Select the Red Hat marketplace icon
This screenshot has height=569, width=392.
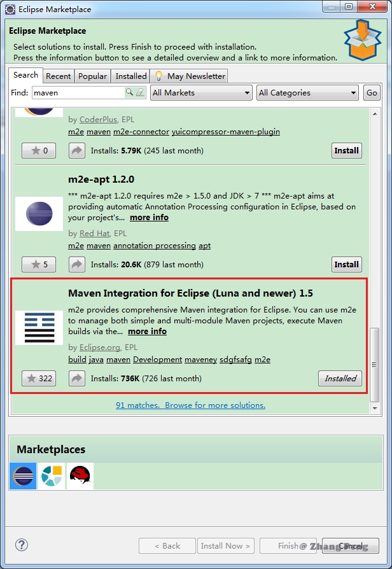pos(80,476)
